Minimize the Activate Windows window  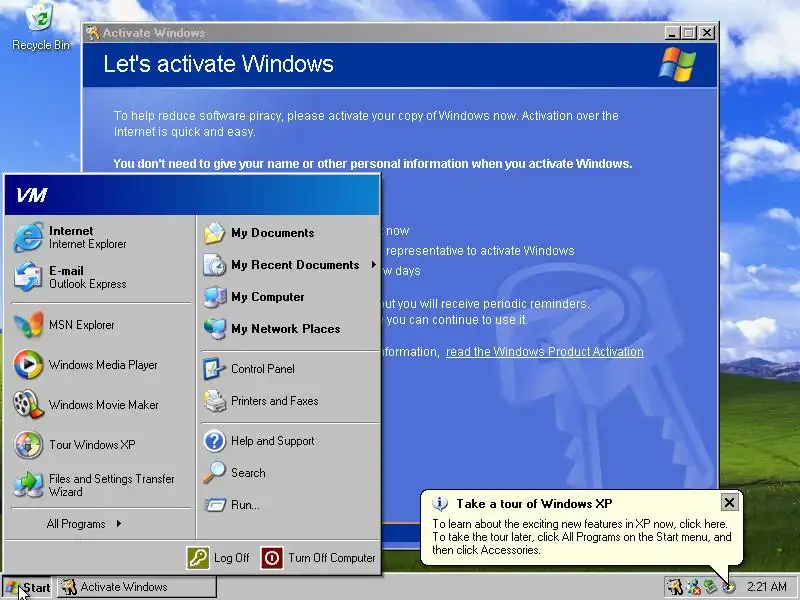672,33
